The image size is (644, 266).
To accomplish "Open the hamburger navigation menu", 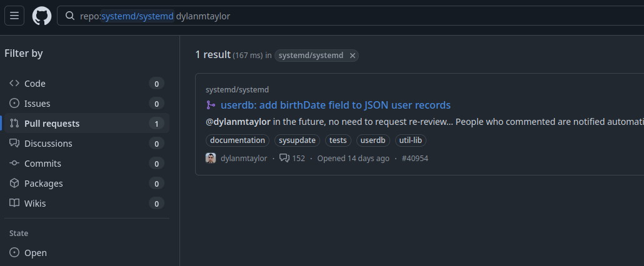I will click(14, 16).
